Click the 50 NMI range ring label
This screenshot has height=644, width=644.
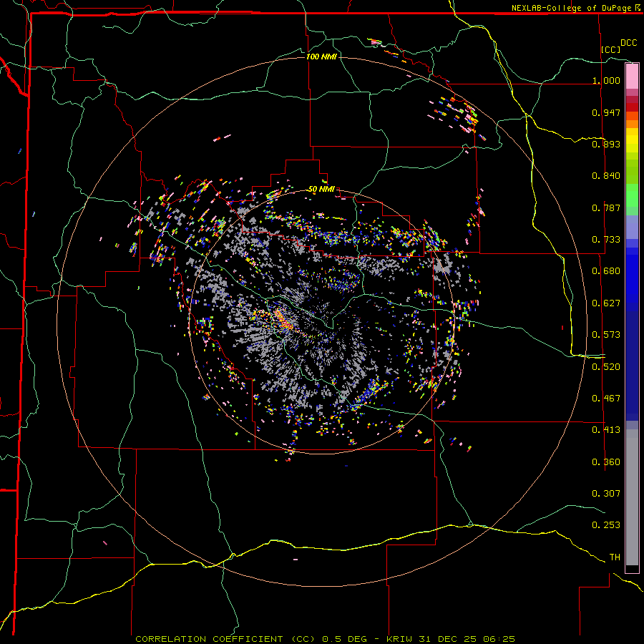click(x=321, y=190)
